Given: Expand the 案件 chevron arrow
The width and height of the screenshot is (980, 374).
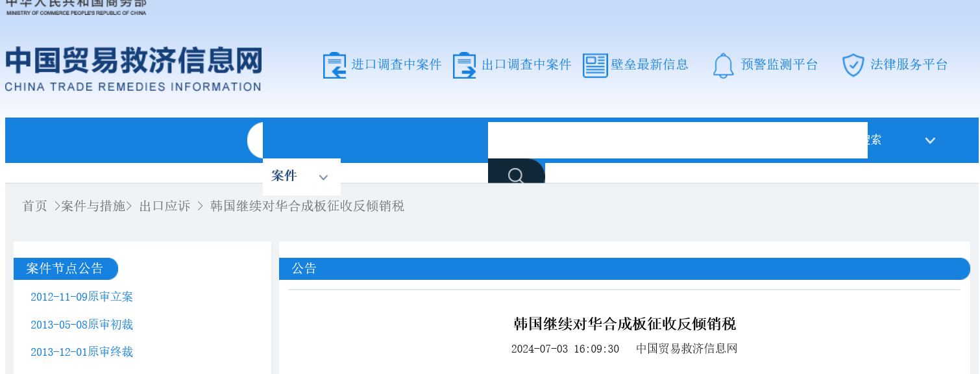Looking at the screenshot, I should coord(323,177).
